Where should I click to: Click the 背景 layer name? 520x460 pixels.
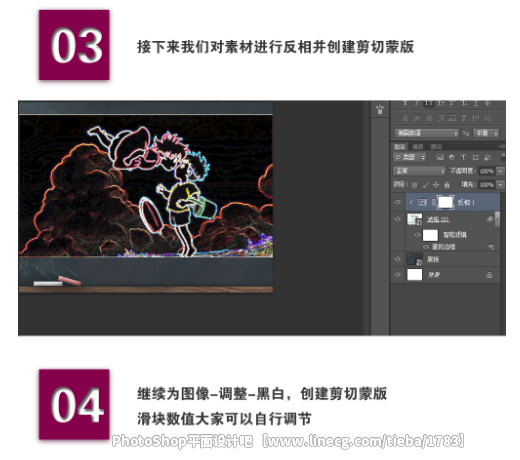click(433, 275)
